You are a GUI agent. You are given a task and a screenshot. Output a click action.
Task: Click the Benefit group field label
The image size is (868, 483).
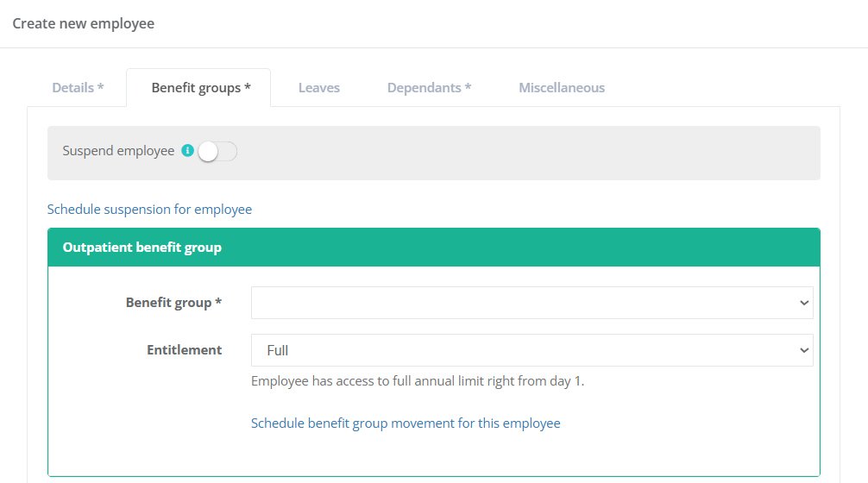point(173,303)
